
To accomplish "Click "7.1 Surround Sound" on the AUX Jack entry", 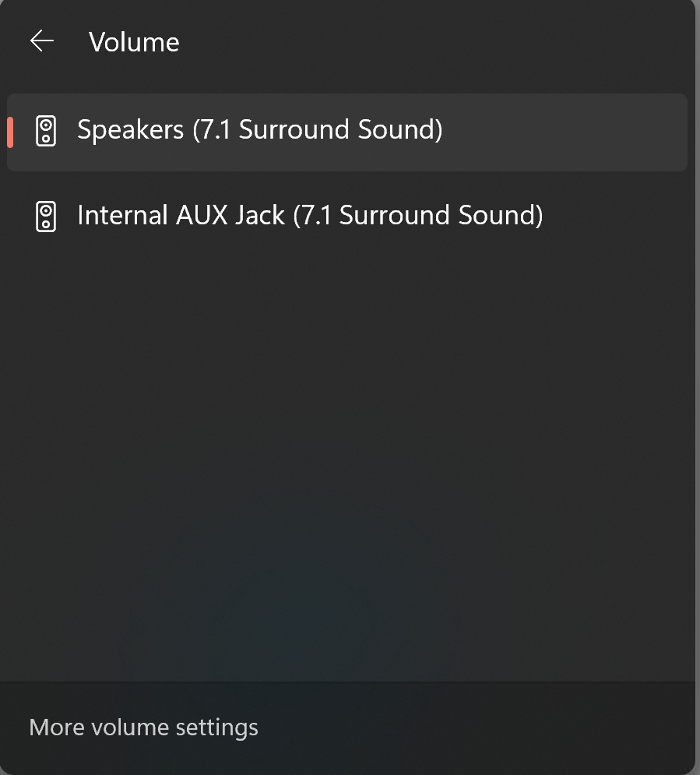I will (417, 215).
